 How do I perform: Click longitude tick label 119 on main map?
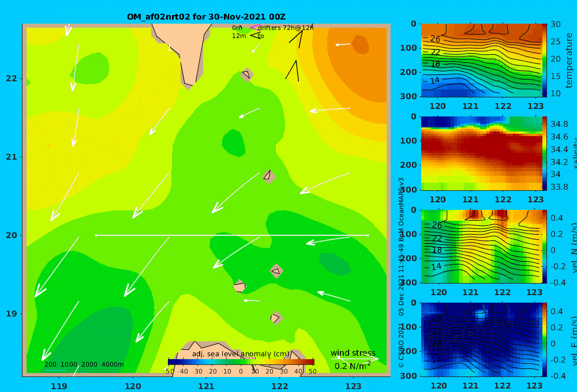pyautogui.click(x=59, y=386)
